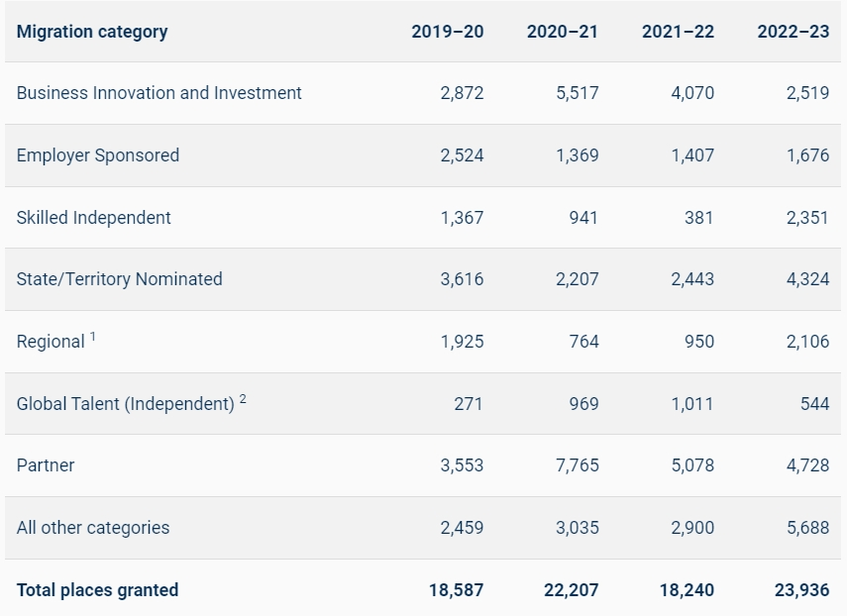
Task: Click the 18,587 total for 2019–20
Action: click(x=457, y=590)
